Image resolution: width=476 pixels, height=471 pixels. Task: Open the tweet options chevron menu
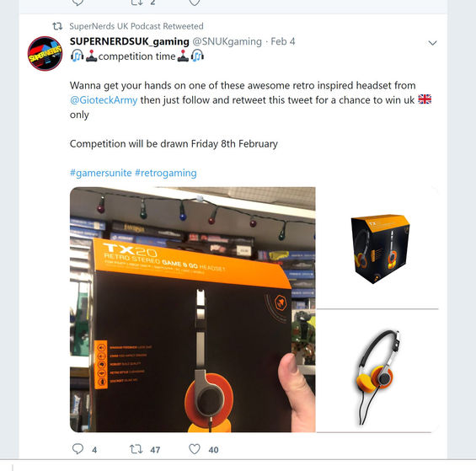click(x=432, y=43)
